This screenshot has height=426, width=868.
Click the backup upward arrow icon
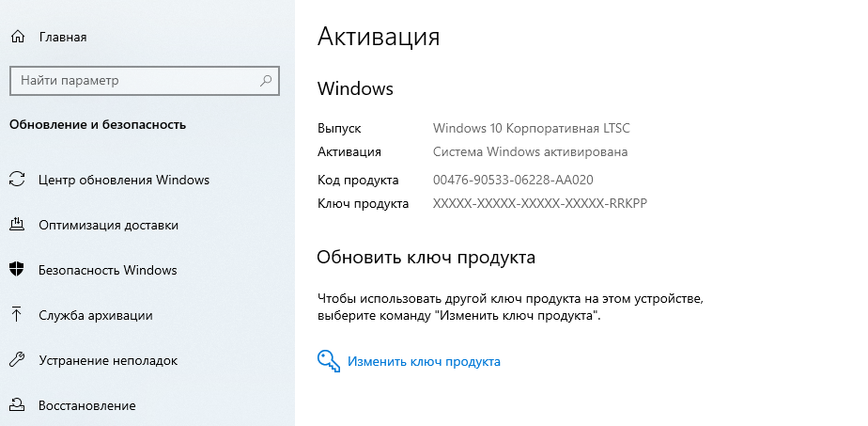18,315
